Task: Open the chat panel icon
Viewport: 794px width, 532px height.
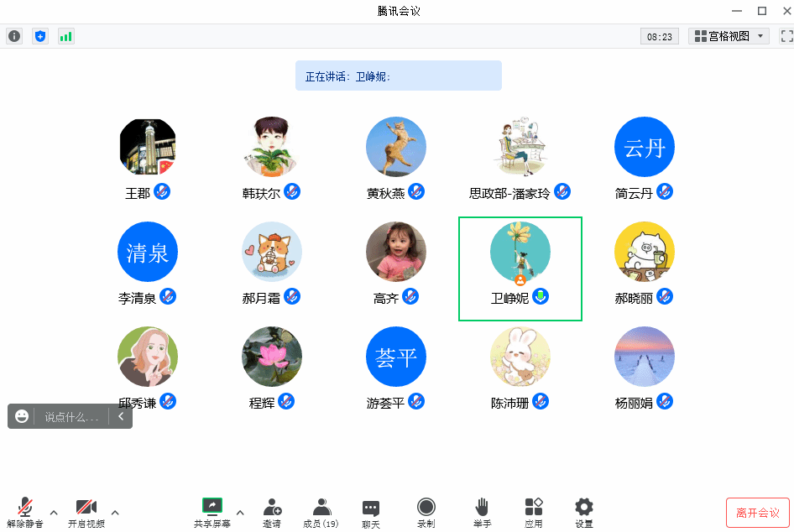Action: point(371,514)
